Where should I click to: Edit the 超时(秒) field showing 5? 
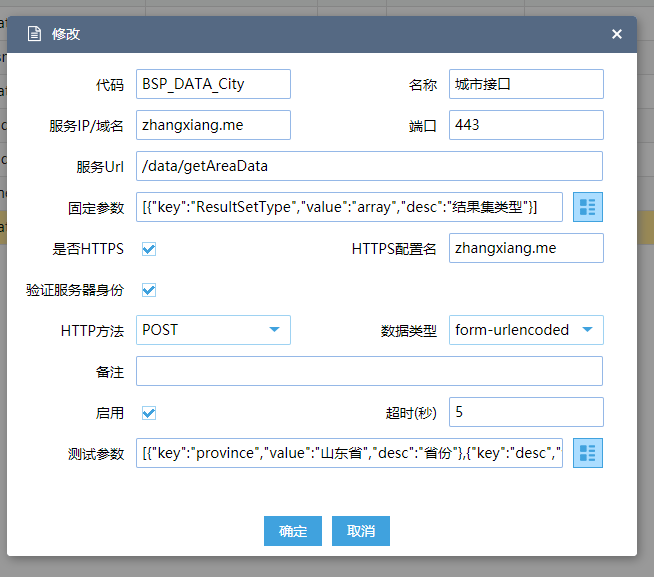[x=526, y=412]
